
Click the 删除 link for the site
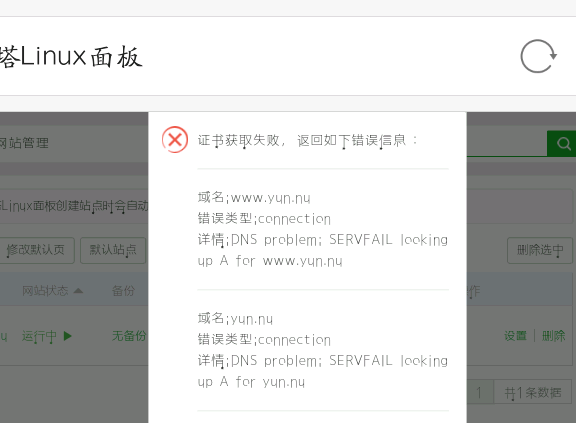(554, 336)
